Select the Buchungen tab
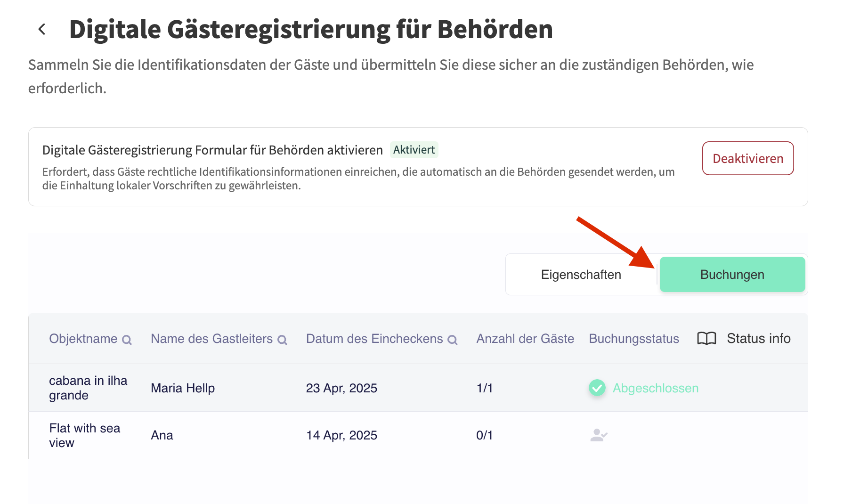Image resolution: width=860 pixels, height=504 pixels. click(732, 275)
